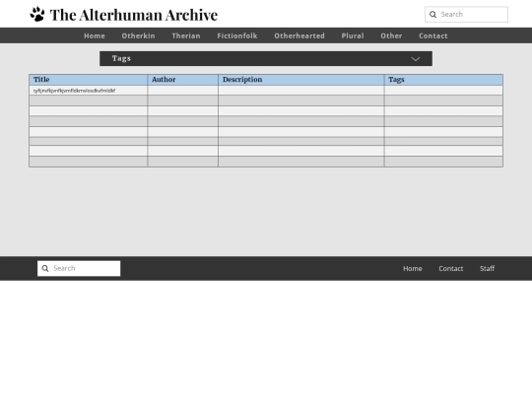Click the Description column header

301,80
